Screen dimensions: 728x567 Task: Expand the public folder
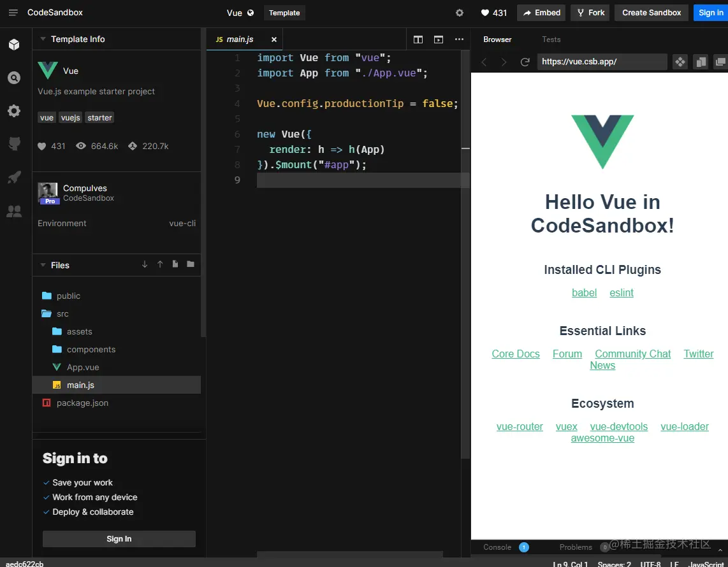pos(117,296)
